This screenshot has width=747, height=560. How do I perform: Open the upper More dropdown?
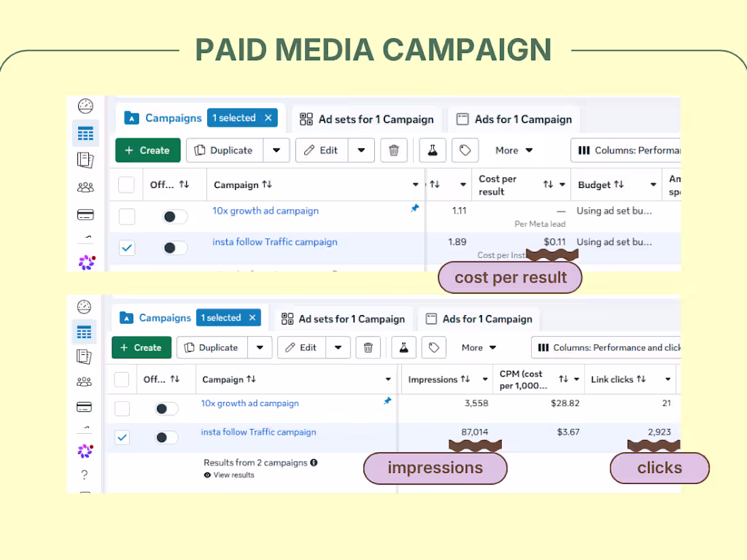pyautogui.click(x=513, y=151)
